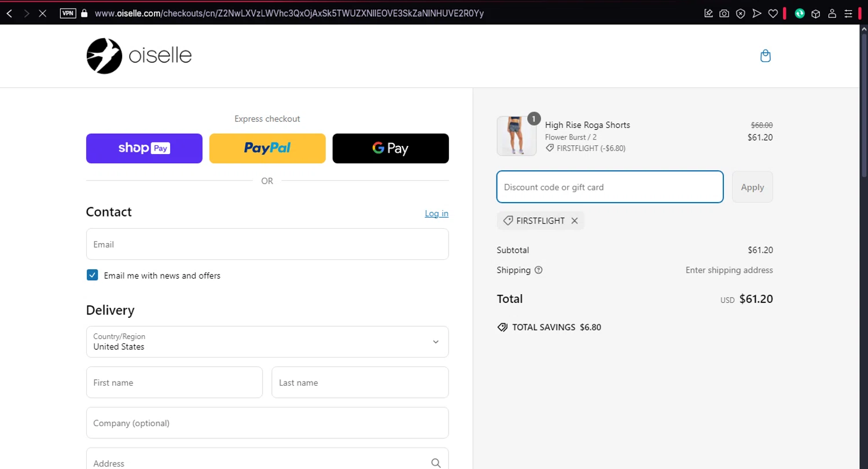Click the Last name field

tap(360, 382)
